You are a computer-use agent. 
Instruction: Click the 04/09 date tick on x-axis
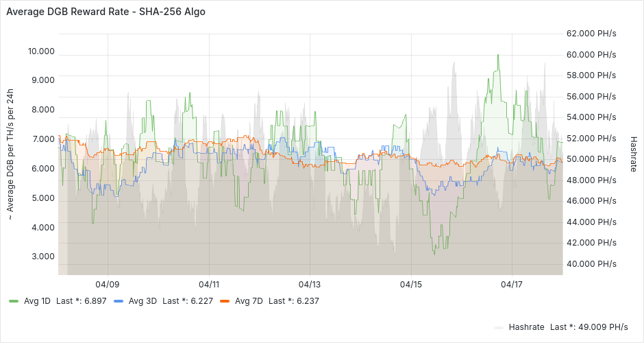[x=108, y=283]
